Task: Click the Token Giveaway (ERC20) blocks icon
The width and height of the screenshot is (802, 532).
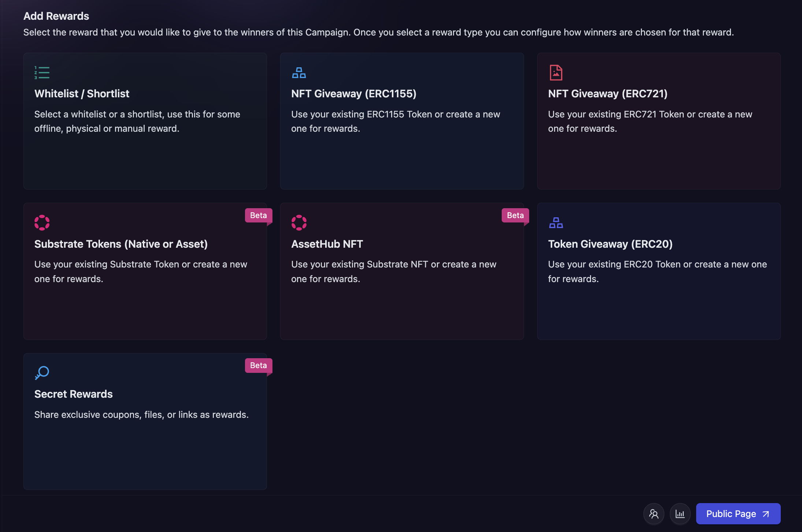Action: pyautogui.click(x=556, y=222)
